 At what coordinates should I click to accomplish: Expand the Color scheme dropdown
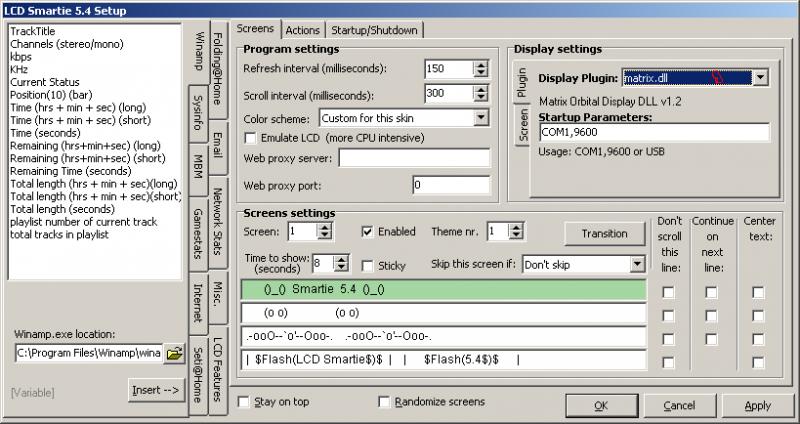coord(481,118)
